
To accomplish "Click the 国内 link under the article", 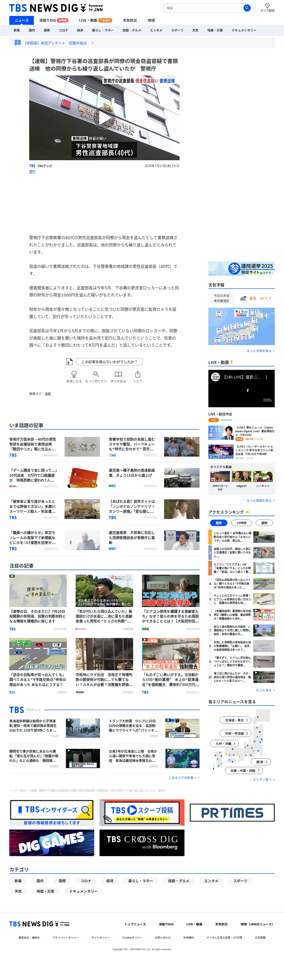I will click(32, 172).
